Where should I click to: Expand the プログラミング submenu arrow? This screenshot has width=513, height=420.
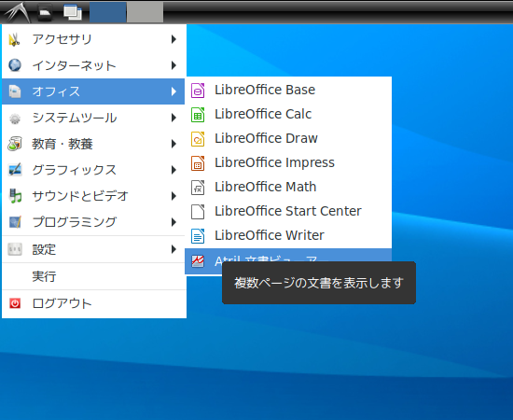point(173,222)
